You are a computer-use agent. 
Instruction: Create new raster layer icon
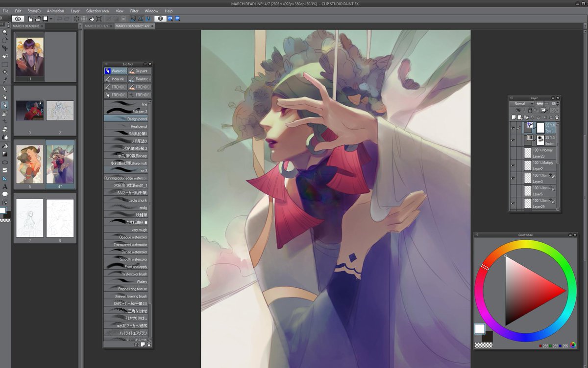tap(514, 117)
